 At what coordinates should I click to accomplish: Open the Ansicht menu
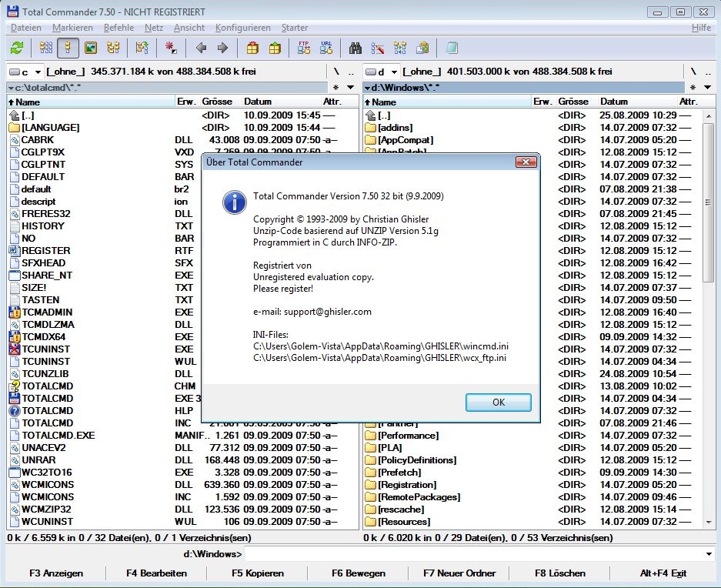point(189,28)
